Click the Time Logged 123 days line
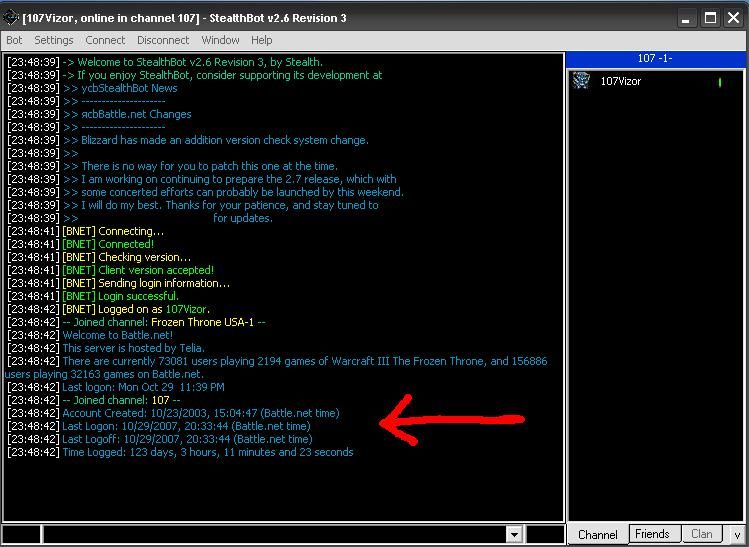 (x=181, y=452)
